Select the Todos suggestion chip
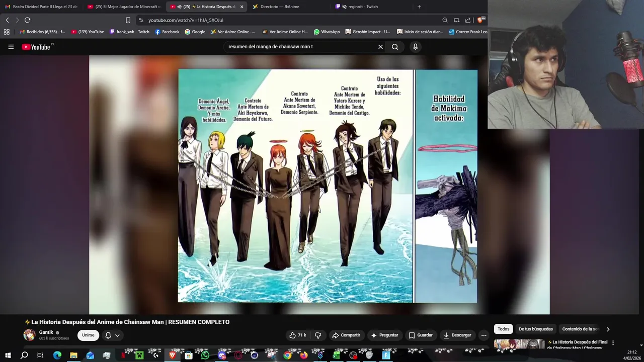This screenshot has width=644, height=362. point(503,329)
